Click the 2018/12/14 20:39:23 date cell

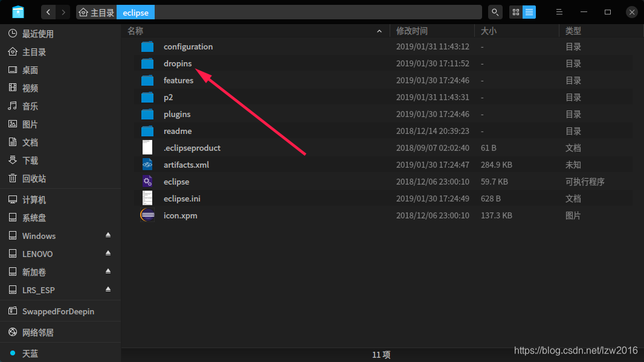click(433, 131)
